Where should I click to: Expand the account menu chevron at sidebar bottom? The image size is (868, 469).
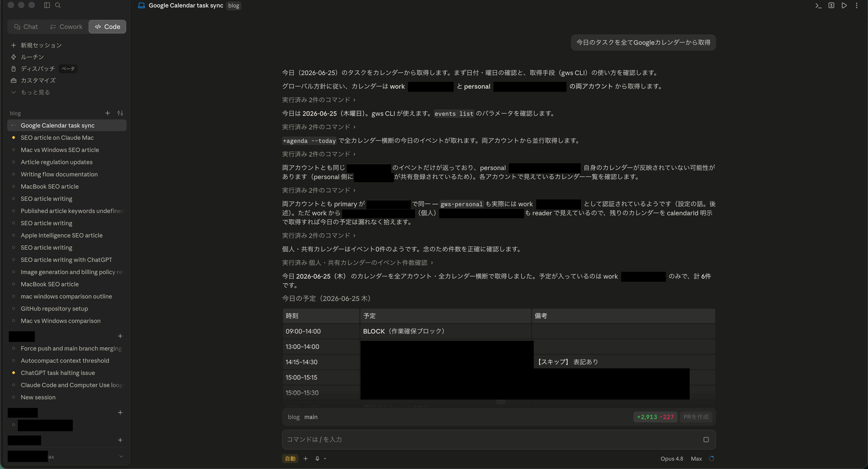[x=121, y=457]
